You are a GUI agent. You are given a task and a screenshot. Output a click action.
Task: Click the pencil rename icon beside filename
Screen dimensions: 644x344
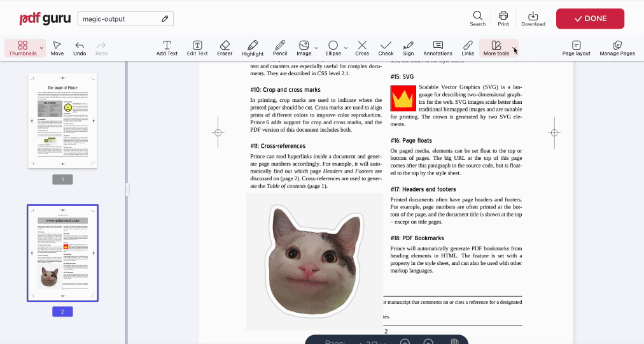pyautogui.click(x=165, y=18)
